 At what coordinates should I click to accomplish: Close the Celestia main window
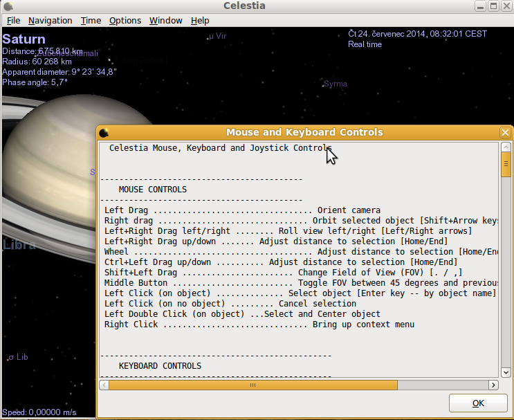(x=506, y=6)
